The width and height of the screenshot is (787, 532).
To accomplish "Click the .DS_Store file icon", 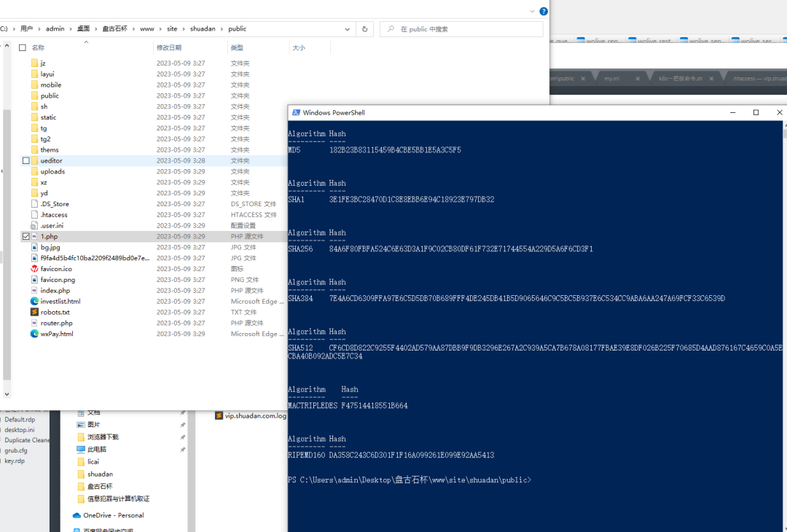I will tap(35, 204).
